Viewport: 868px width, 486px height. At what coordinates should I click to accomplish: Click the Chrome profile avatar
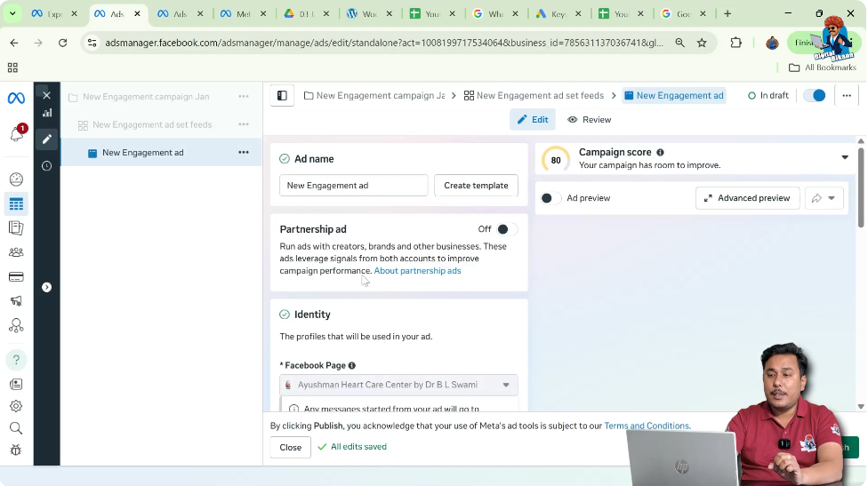coord(771,43)
